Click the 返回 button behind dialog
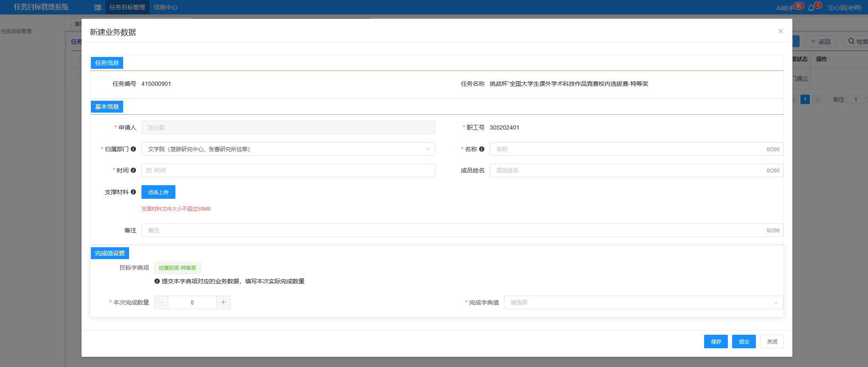868x367 pixels. pyautogui.click(x=821, y=41)
